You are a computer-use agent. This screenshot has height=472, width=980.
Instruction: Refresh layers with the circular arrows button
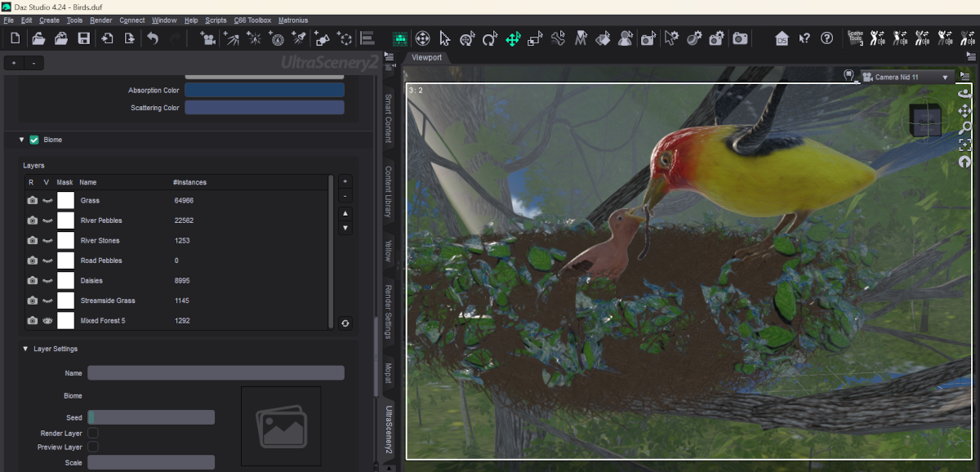click(345, 323)
